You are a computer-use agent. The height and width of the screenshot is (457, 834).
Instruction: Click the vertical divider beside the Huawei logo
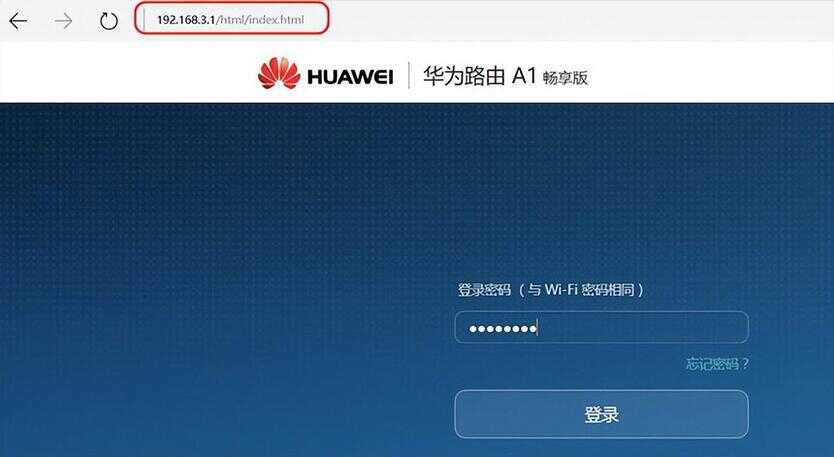(408, 75)
